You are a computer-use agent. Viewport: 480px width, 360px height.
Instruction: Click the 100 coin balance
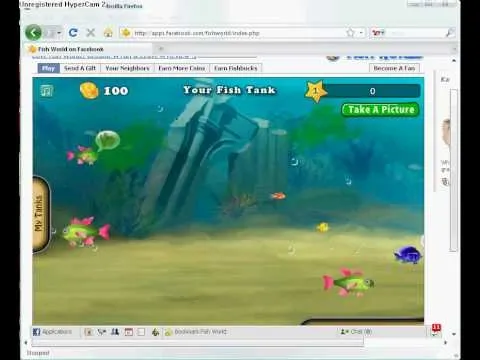pyautogui.click(x=116, y=91)
